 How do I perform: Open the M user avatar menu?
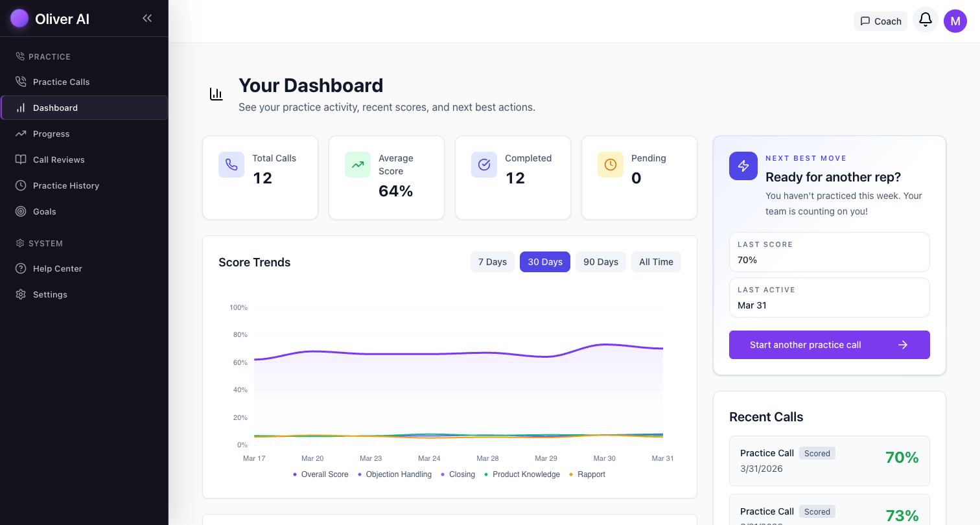[x=955, y=21]
